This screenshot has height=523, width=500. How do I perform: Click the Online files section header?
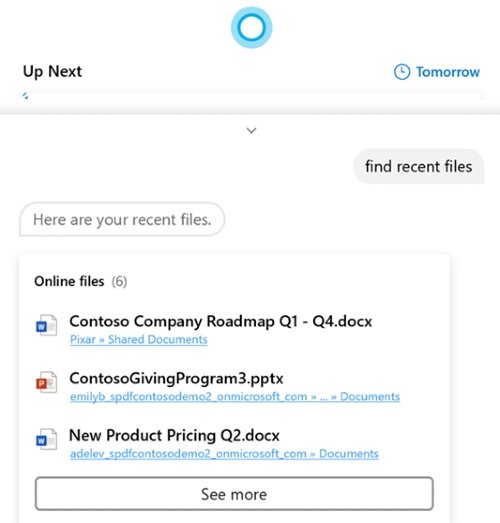click(69, 281)
